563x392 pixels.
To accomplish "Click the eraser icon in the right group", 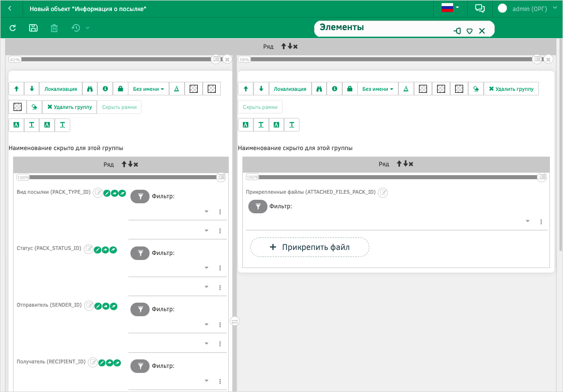I will tap(476, 89).
